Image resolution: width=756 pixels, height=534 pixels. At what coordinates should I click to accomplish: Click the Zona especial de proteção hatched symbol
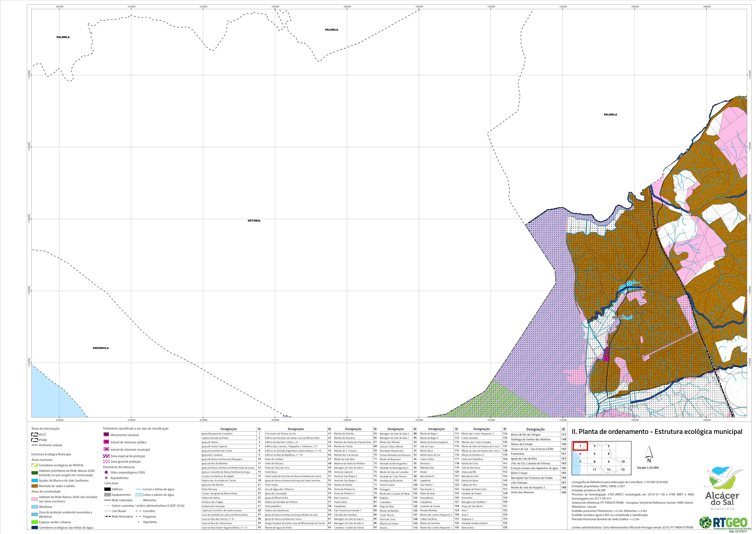(x=106, y=456)
